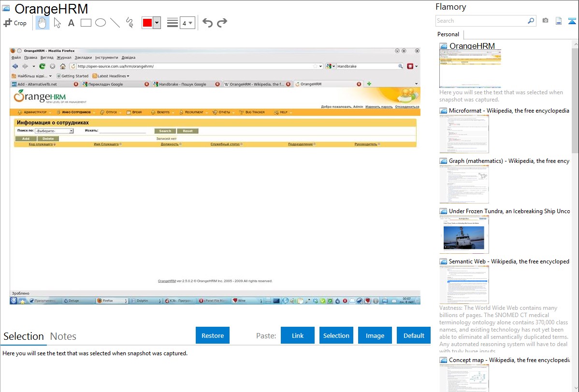Click the blue arrow icon at top right
This screenshot has width=579, height=392.
572,21
